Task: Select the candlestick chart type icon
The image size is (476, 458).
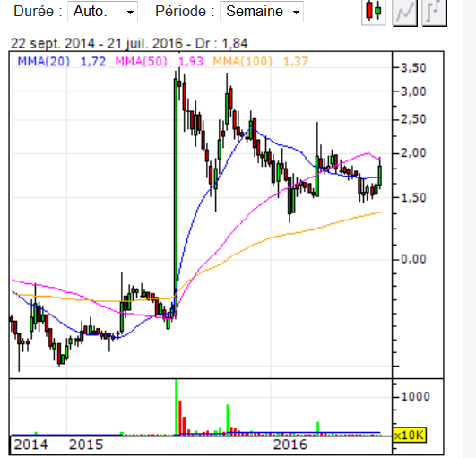Action: tap(374, 13)
